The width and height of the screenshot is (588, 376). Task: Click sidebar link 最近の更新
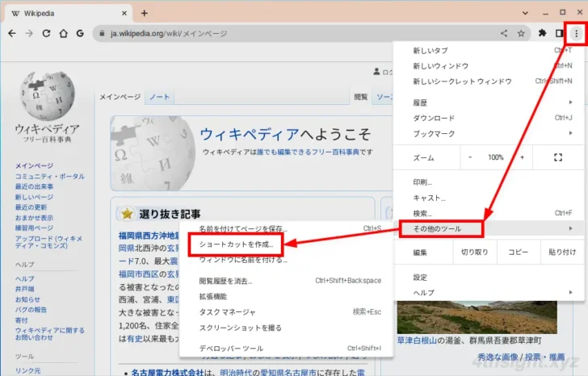tap(31, 207)
